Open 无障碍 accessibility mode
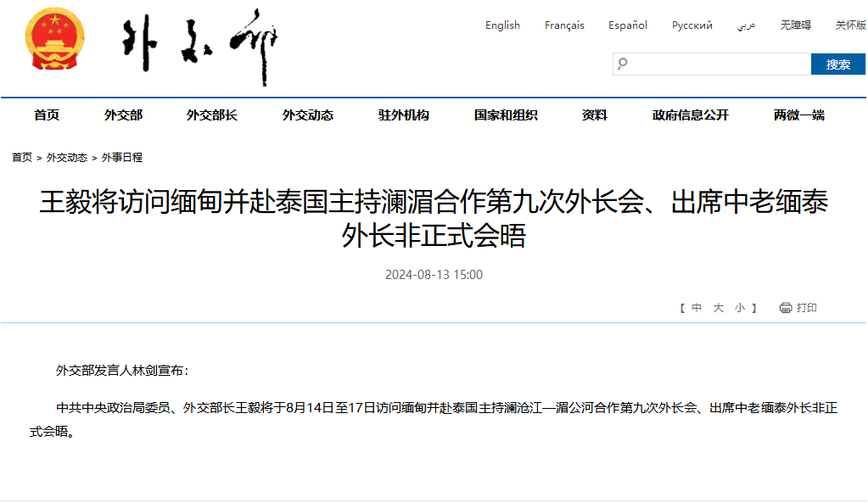The width and height of the screenshot is (868, 503). point(797,25)
